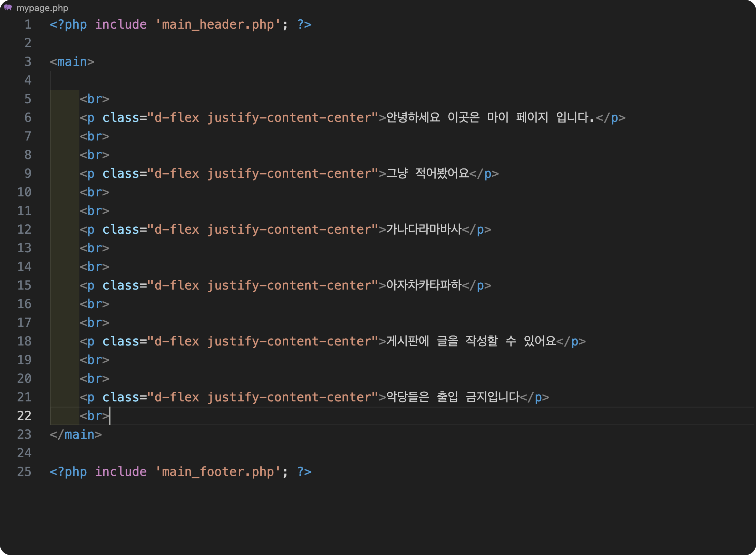Click the class attribute on line 18
Image resolution: width=756 pixels, height=555 pixels.
(120, 341)
